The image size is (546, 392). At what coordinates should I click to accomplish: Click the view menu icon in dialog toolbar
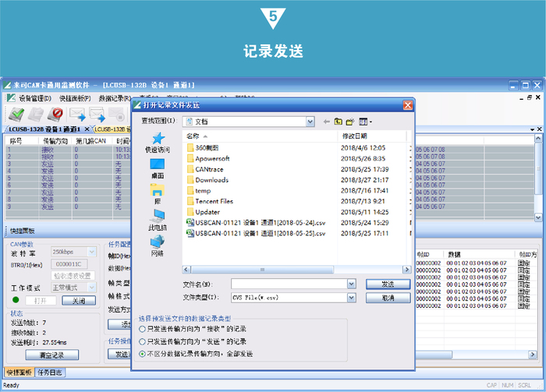365,122
